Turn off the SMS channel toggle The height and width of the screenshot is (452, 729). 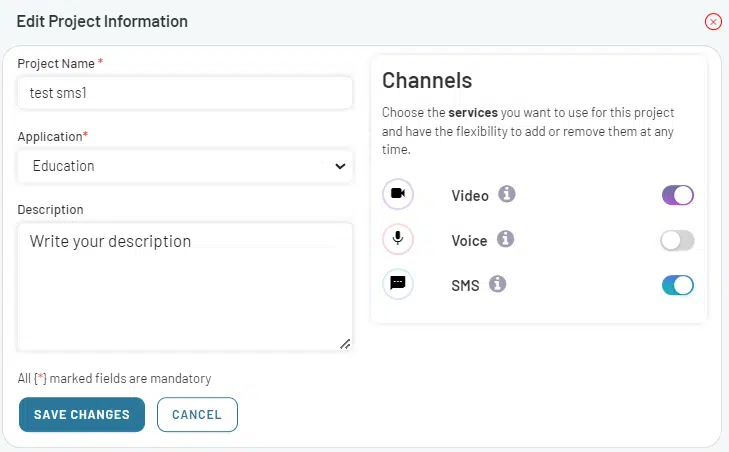[x=678, y=285]
